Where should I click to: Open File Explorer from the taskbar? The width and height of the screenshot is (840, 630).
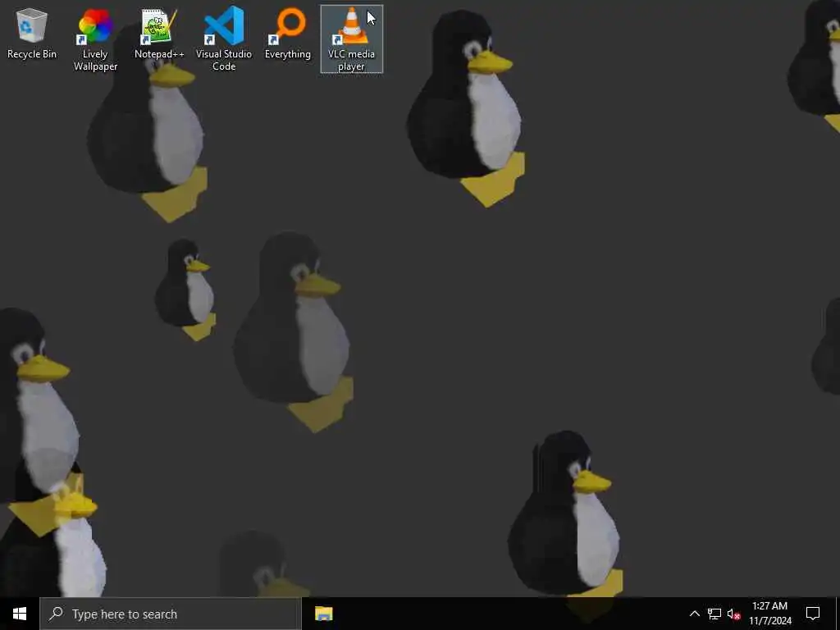323,614
